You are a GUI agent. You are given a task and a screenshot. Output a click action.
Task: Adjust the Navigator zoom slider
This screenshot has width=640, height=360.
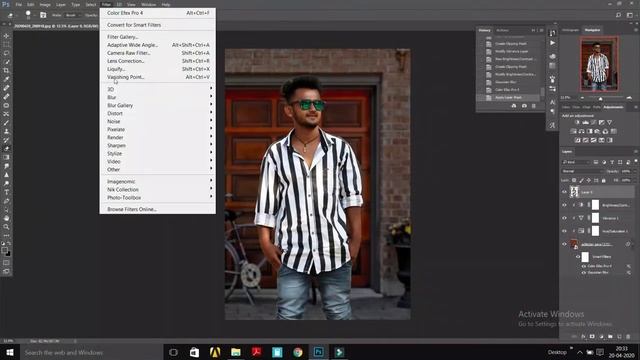click(x=600, y=98)
